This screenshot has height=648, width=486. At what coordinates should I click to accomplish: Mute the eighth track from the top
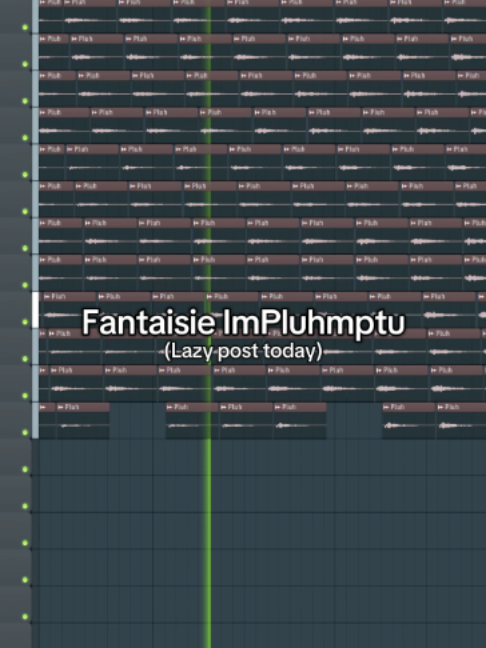(x=25, y=285)
